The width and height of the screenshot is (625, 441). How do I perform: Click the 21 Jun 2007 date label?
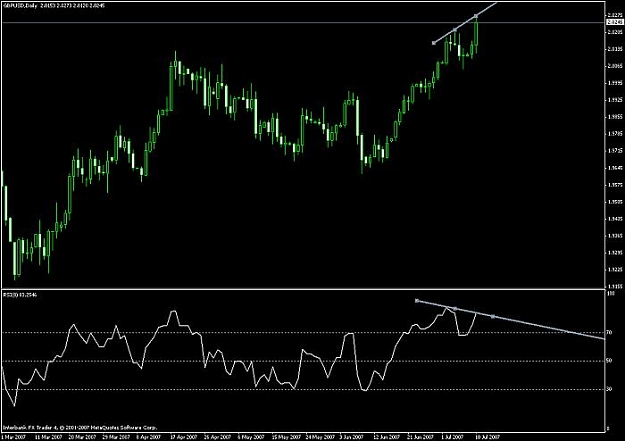coord(421,437)
